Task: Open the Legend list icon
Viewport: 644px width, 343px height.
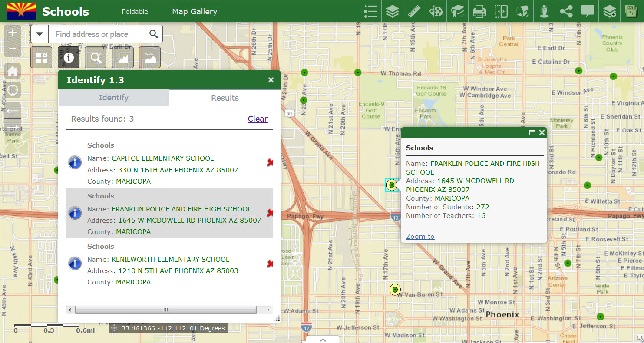Action: (x=370, y=11)
